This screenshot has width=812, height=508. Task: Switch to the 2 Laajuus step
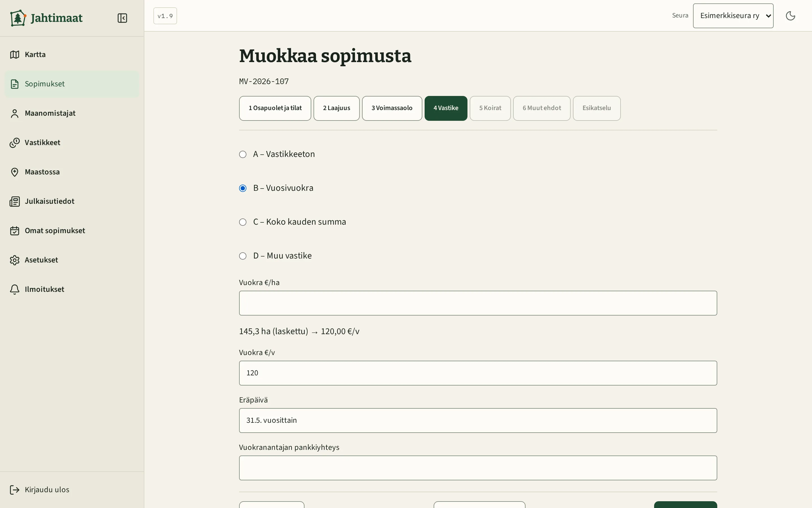[x=337, y=108]
